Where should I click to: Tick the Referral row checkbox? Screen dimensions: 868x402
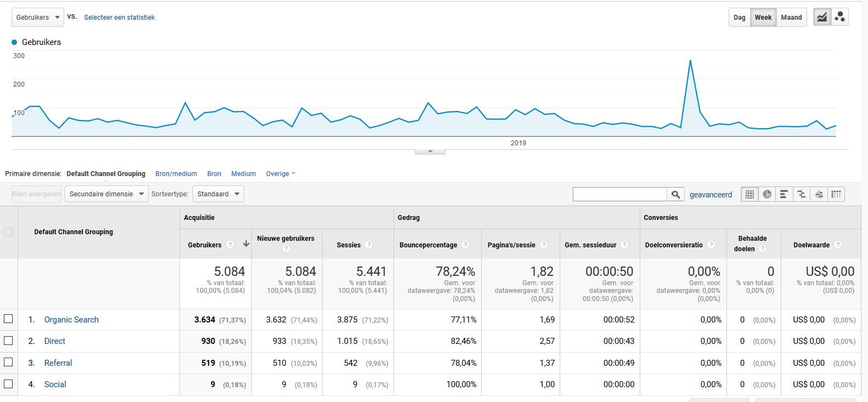coord(8,362)
